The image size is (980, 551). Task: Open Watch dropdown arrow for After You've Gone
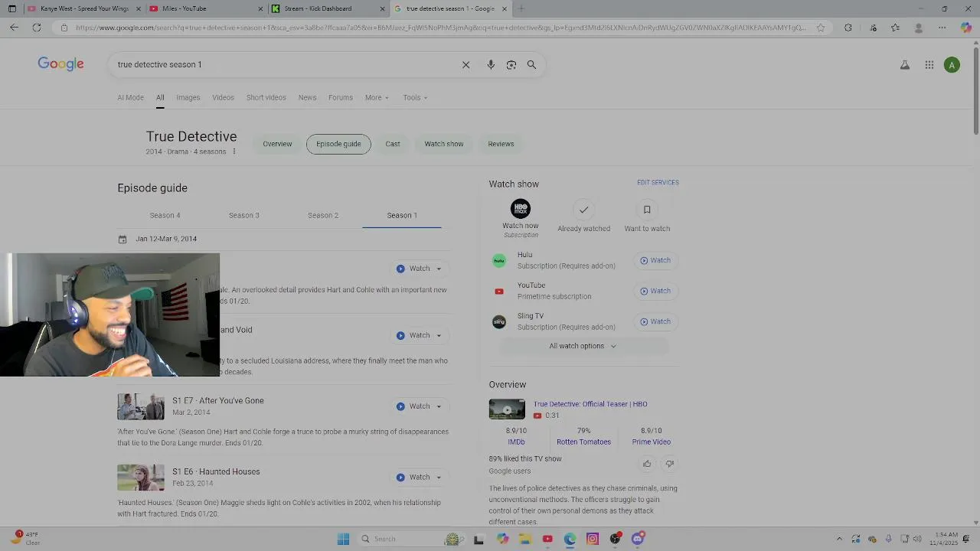coord(439,406)
